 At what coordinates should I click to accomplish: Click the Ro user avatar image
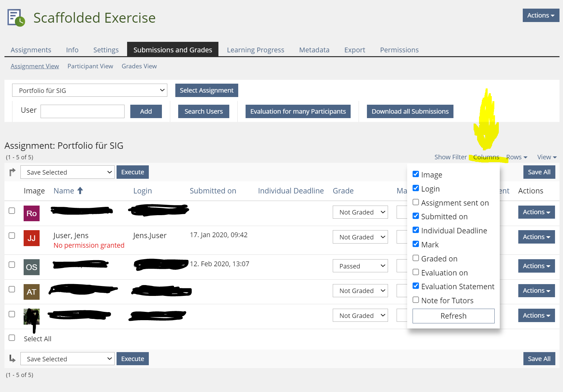tap(32, 213)
